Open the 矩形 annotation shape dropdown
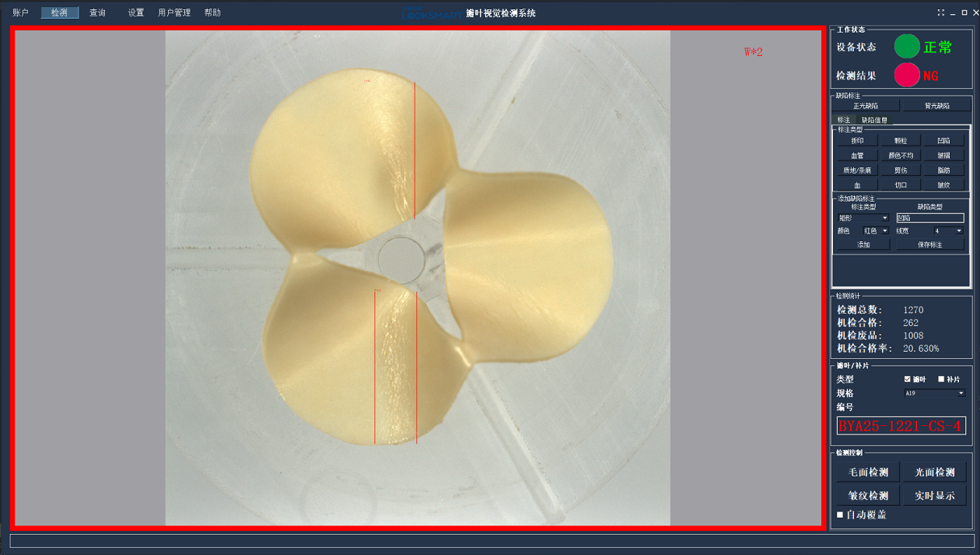Screen dimensions: 980x555 863,218
